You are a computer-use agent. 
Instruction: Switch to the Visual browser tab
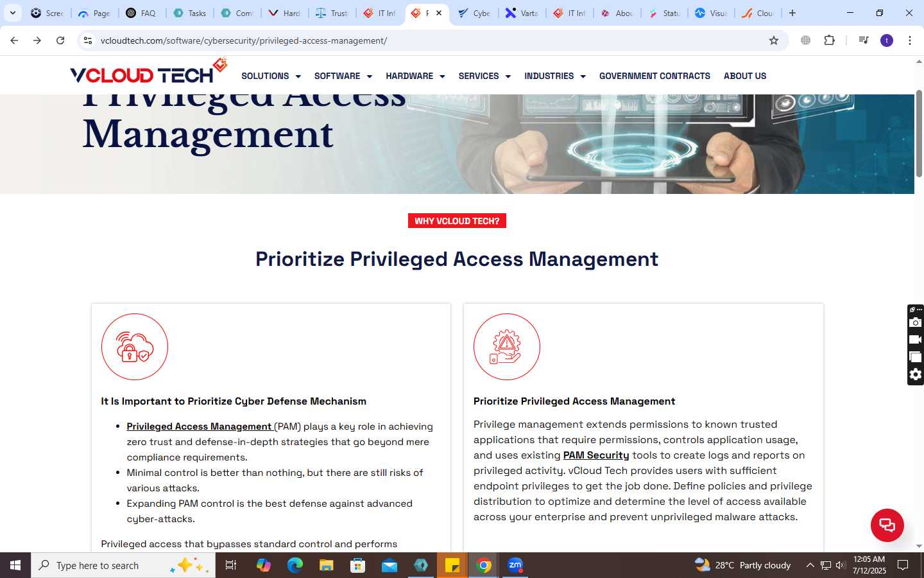[712, 13]
